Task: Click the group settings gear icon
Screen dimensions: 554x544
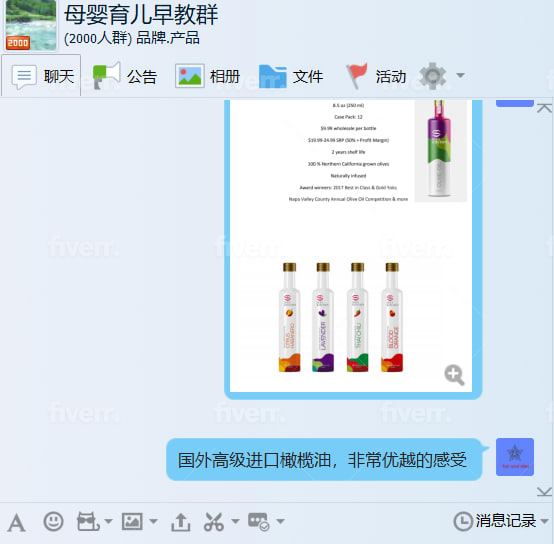Action: (x=432, y=76)
